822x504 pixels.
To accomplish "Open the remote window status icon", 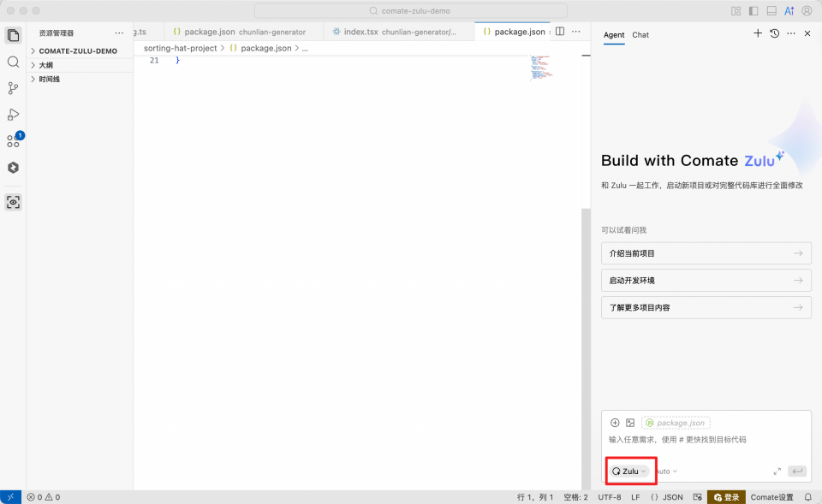I will click(10, 497).
